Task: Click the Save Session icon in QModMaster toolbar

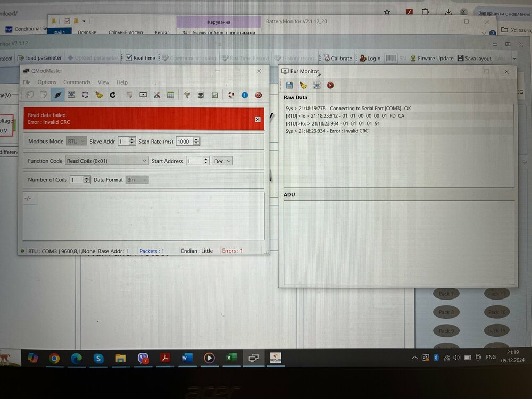Action: pyautogui.click(x=44, y=95)
